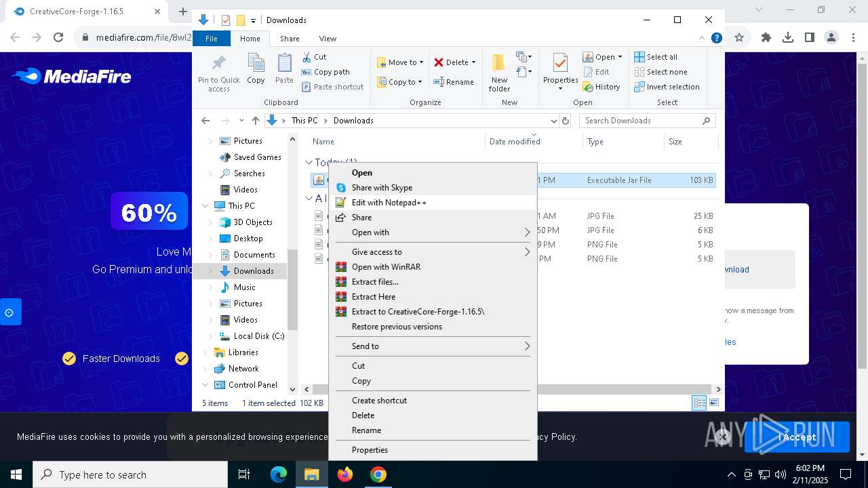868x488 pixels.
Task: Expand the Libraries tree node
Action: 205,352
